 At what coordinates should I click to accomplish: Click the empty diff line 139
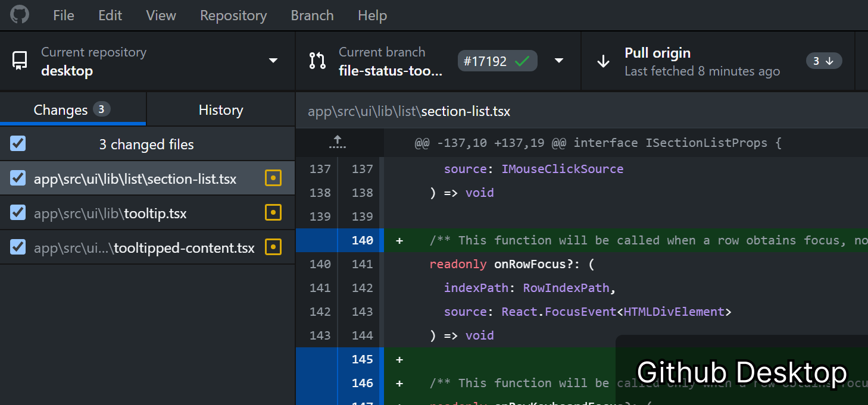(626, 216)
